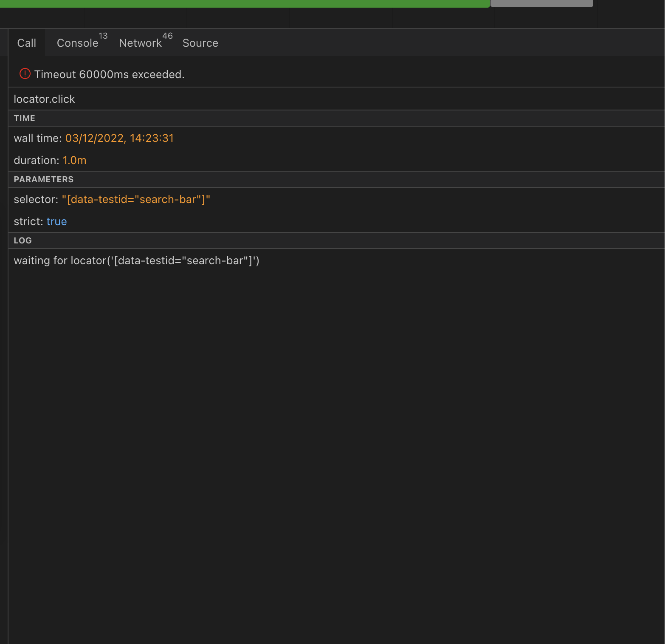Switch to the Console tab
665x644 pixels.
(x=77, y=43)
